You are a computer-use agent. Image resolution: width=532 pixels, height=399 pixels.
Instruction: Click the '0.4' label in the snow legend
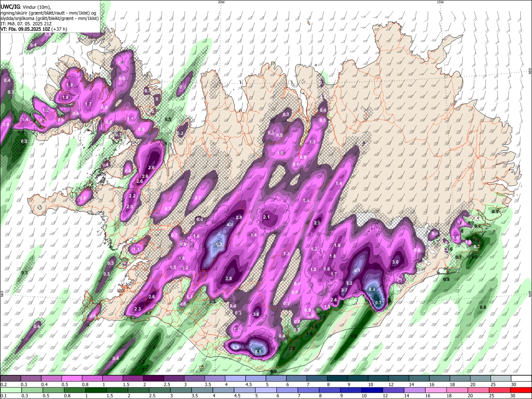pyautogui.click(x=44, y=384)
